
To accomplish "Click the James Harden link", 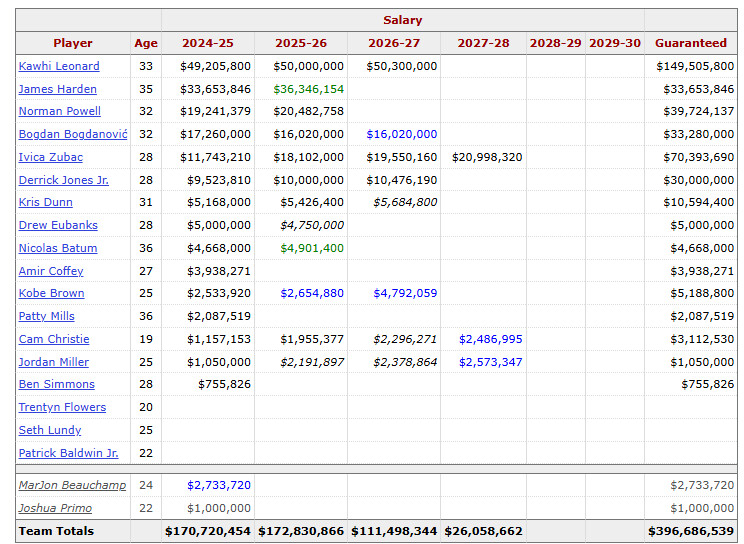I will (x=57, y=89).
